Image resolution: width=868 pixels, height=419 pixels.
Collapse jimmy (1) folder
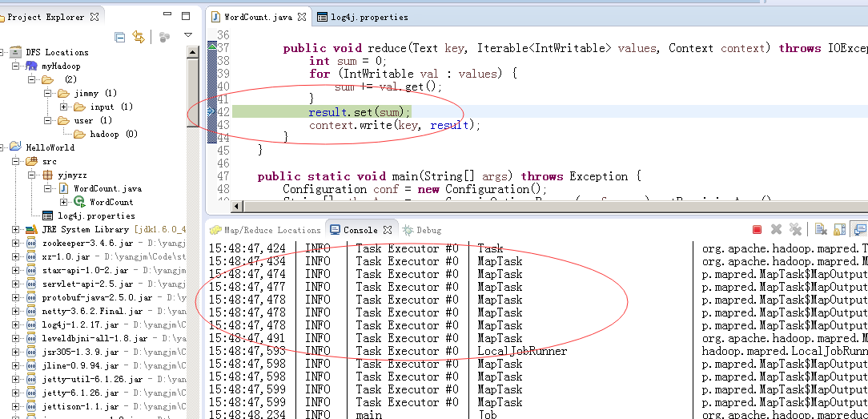[x=49, y=93]
